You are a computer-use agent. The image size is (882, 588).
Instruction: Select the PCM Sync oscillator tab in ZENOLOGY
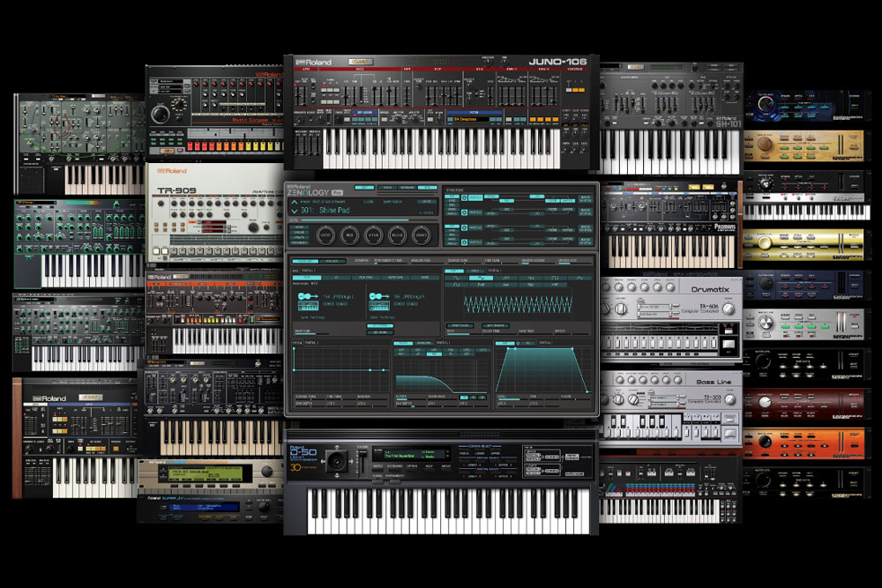pyautogui.click(x=366, y=278)
